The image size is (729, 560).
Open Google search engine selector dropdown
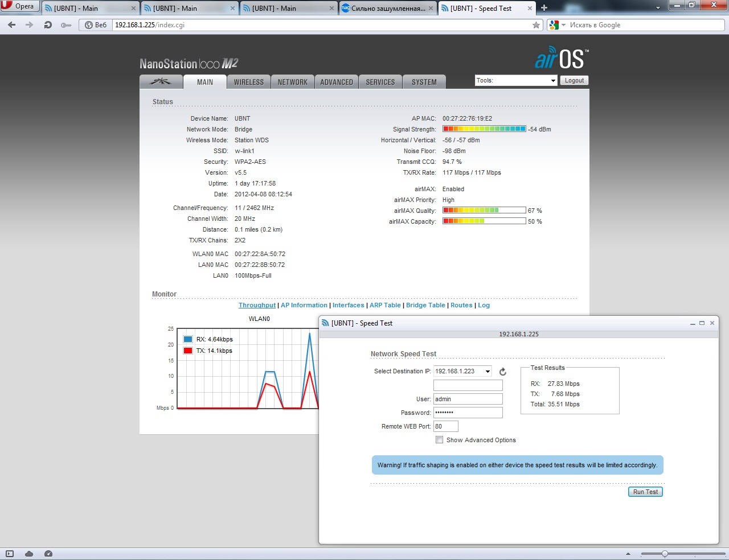[557, 25]
